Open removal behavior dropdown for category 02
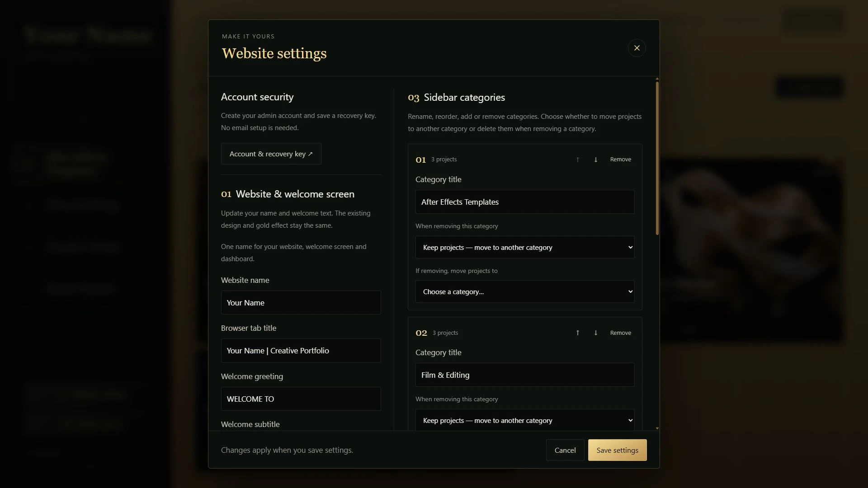The height and width of the screenshot is (488, 868). pos(525,420)
